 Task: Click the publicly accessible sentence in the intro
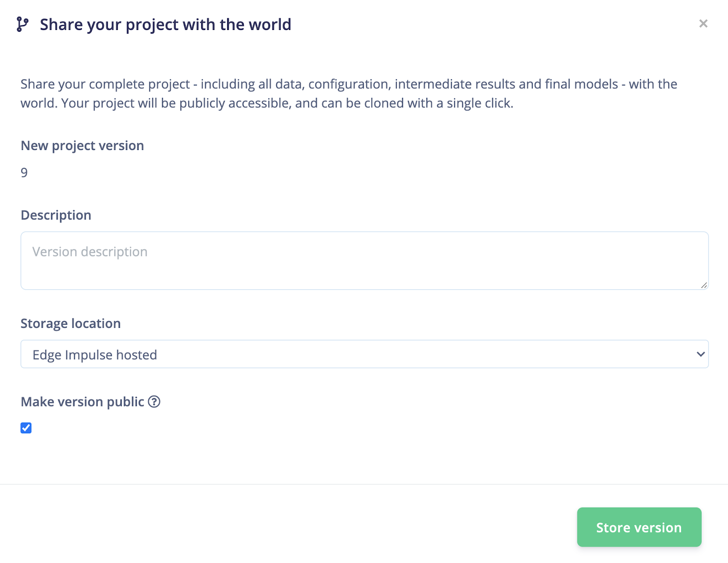point(227,103)
